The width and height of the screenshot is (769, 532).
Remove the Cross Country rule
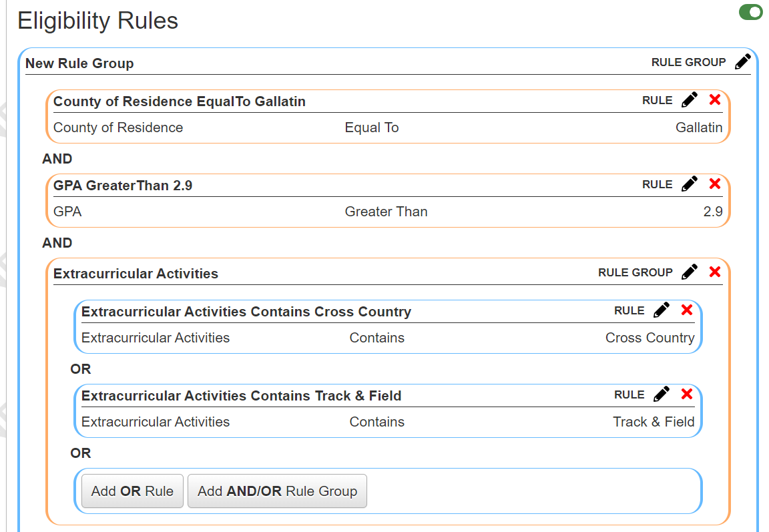coord(687,310)
